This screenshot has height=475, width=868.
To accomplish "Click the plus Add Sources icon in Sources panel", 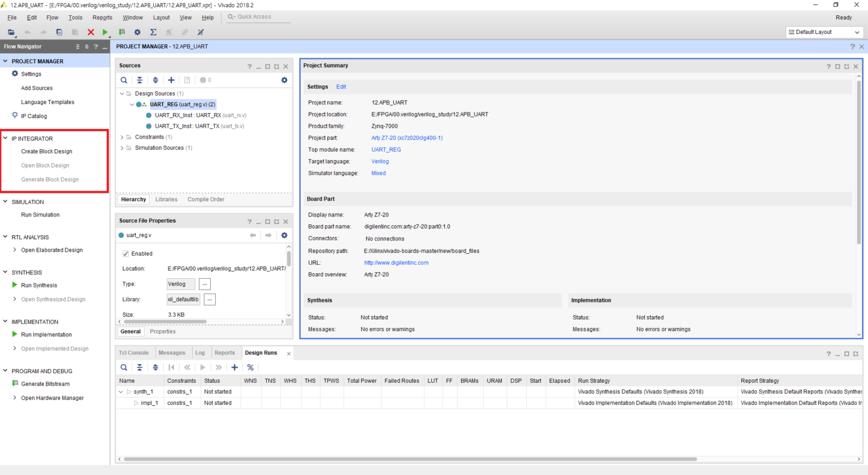I will (x=171, y=80).
